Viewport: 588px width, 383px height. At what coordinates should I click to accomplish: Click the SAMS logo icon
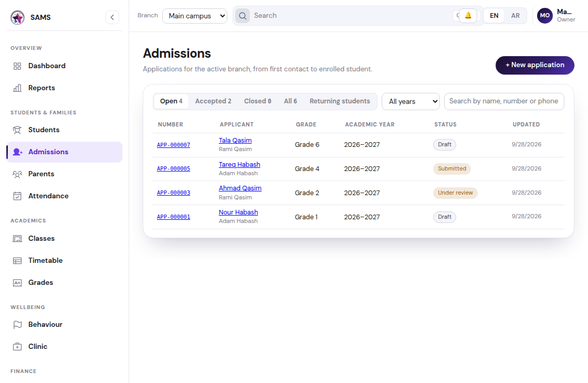coord(17,17)
